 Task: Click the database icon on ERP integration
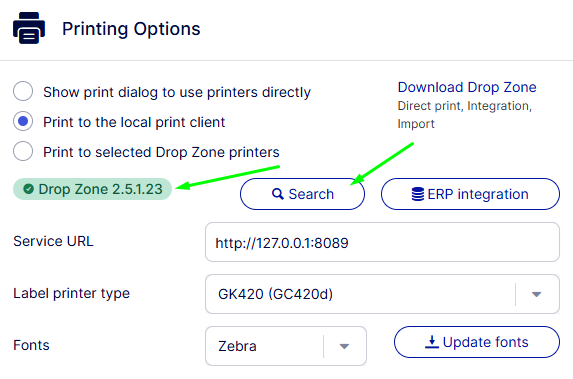(x=418, y=194)
